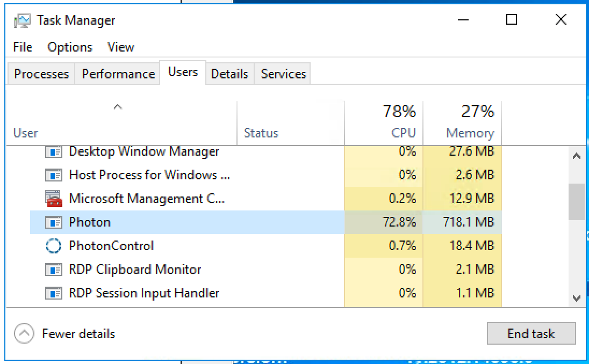The height and width of the screenshot is (364, 589).
Task: Click the End task button
Action: [531, 333]
